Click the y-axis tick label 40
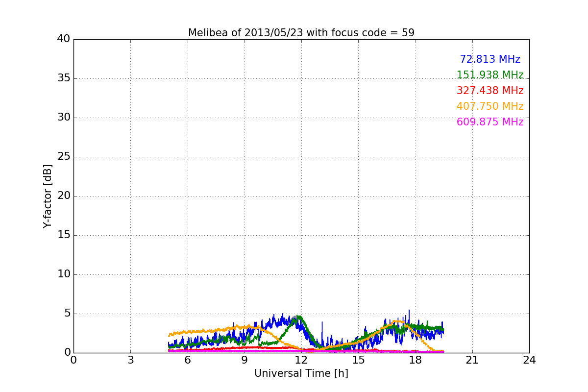 (x=64, y=39)
